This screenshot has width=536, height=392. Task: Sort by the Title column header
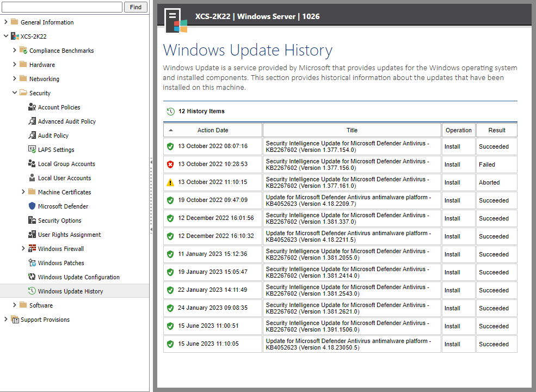(x=352, y=130)
